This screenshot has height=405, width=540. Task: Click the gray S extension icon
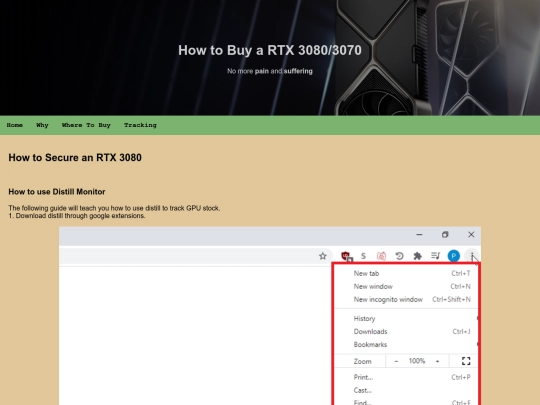click(x=363, y=256)
